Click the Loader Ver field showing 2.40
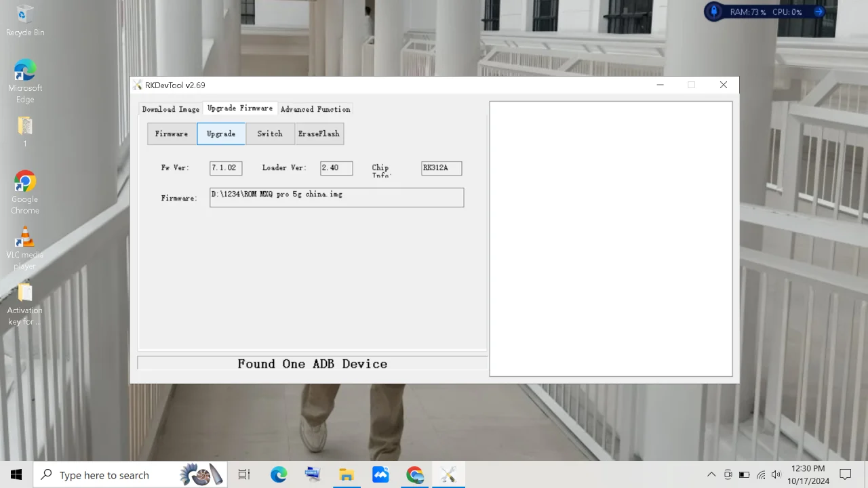Image resolution: width=868 pixels, height=488 pixels. pyautogui.click(x=336, y=168)
